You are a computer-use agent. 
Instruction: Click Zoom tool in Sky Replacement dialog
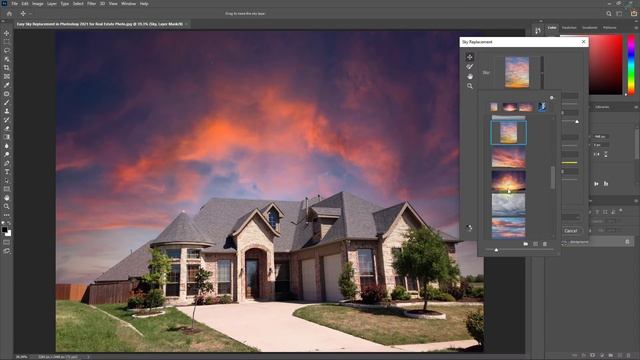point(470,86)
